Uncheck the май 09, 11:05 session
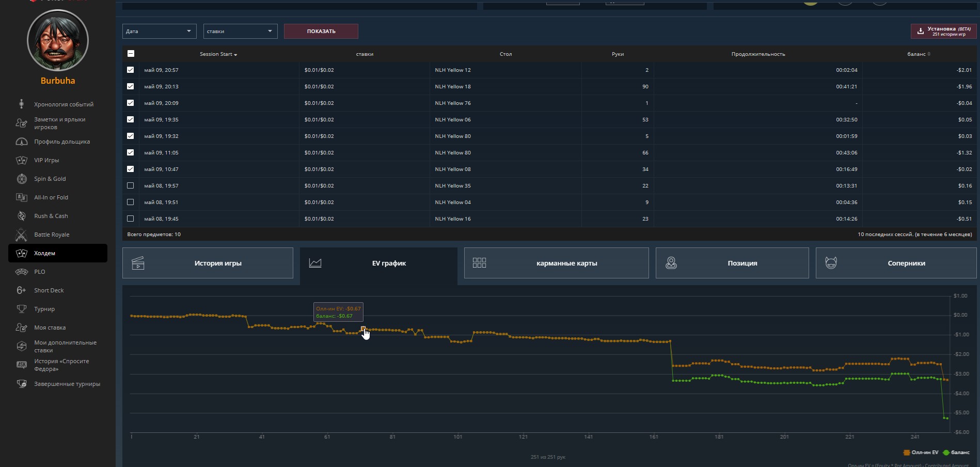980x467 pixels. coord(130,152)
